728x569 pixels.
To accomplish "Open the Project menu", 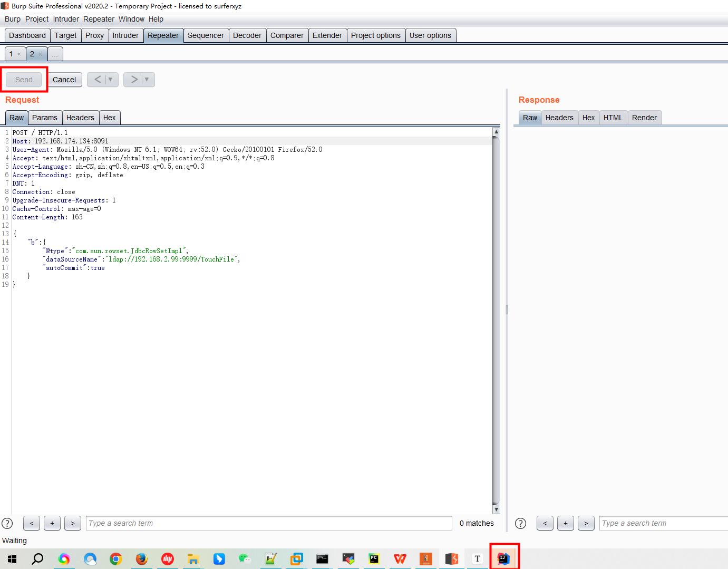I will click(x=37, y=19).
